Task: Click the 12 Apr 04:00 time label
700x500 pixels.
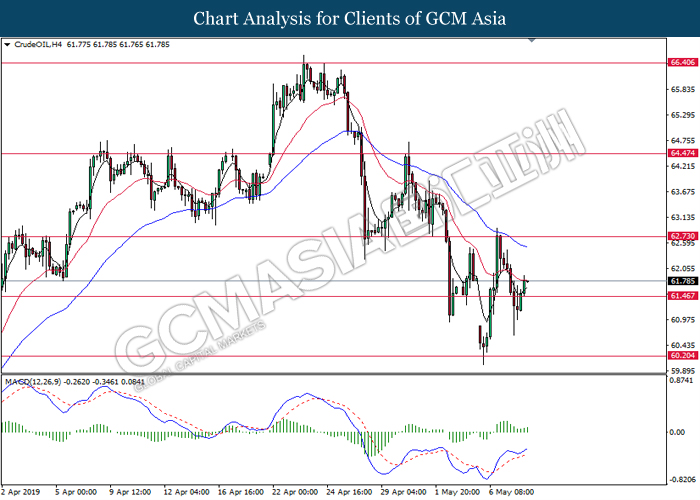Action: (x=187, y=492)
